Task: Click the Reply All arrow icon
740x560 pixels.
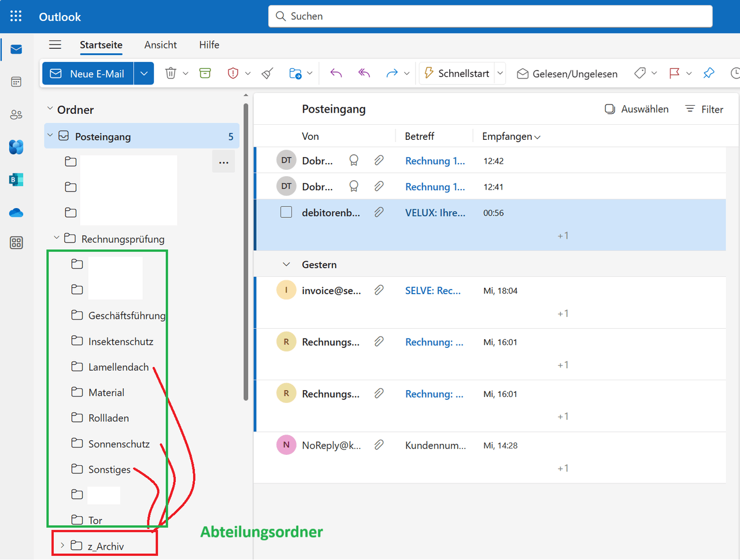Action: [x=364, y=73]
